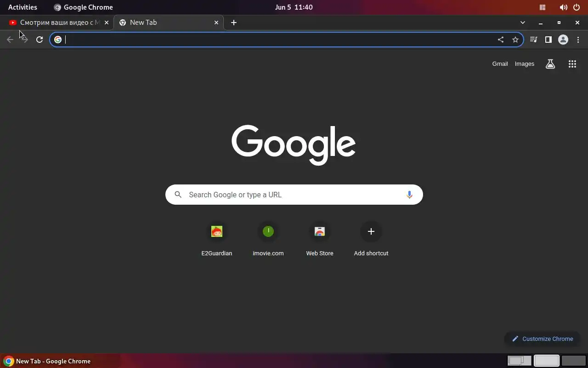The image size is (588, 368).
Task: Open the Web Store shortcut
Action: click(320, 239)
